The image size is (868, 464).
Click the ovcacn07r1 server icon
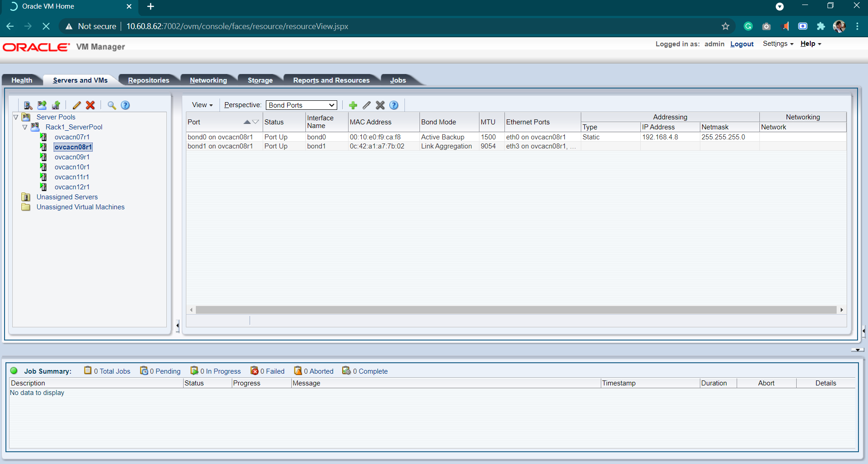pyautogui.click(x=44, y=137)
